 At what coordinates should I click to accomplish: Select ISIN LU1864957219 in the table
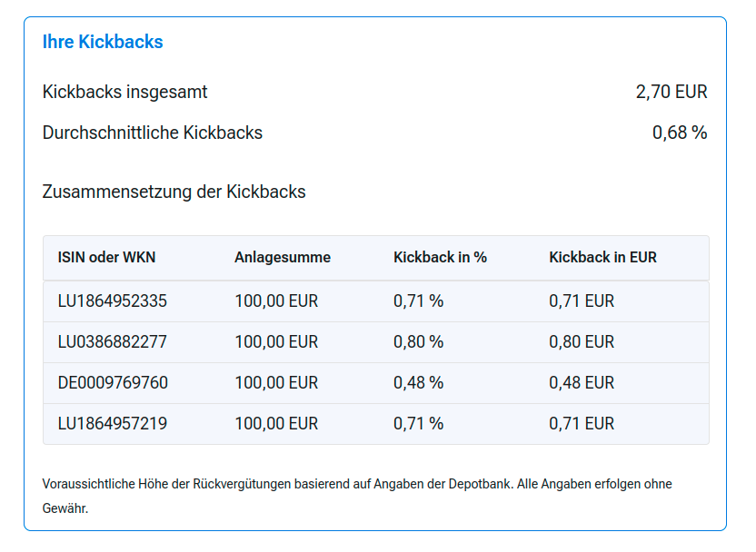tap(113, 423)
